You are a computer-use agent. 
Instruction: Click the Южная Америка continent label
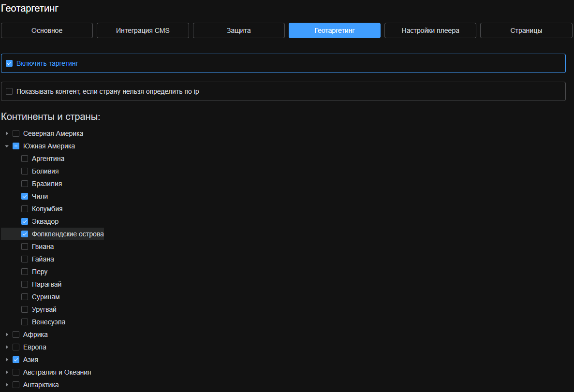coord(49,146)
